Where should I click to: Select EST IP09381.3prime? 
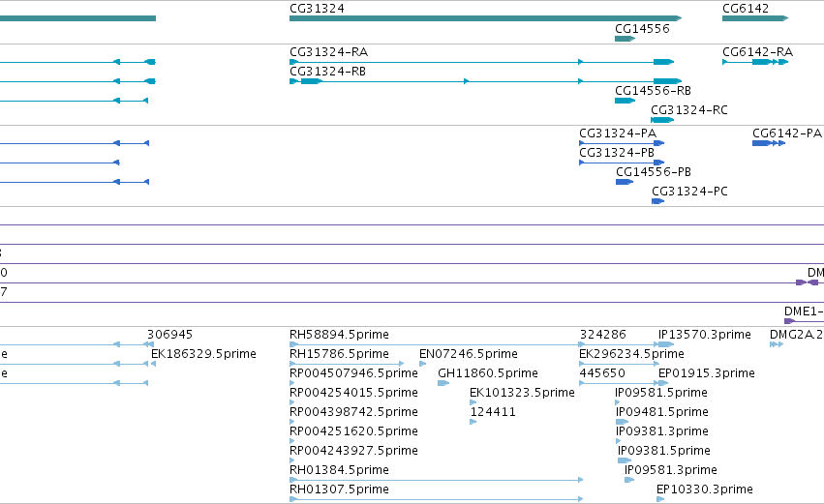(662, 431)
